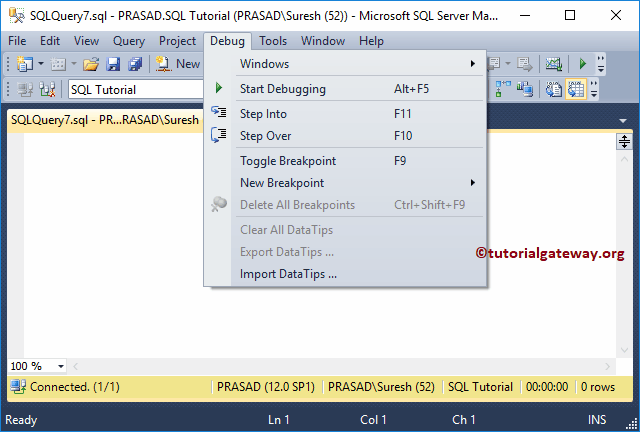Open the Tools menu

coord(273,41)
